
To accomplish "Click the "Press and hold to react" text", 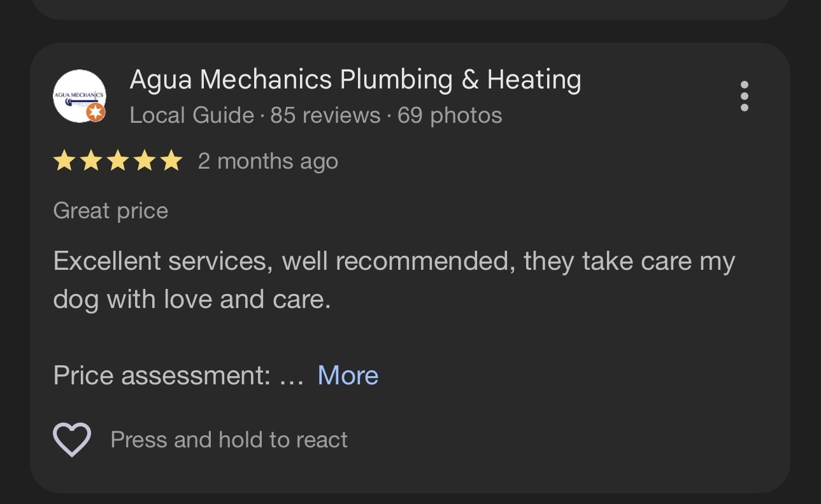I will [x=229, y=440].
